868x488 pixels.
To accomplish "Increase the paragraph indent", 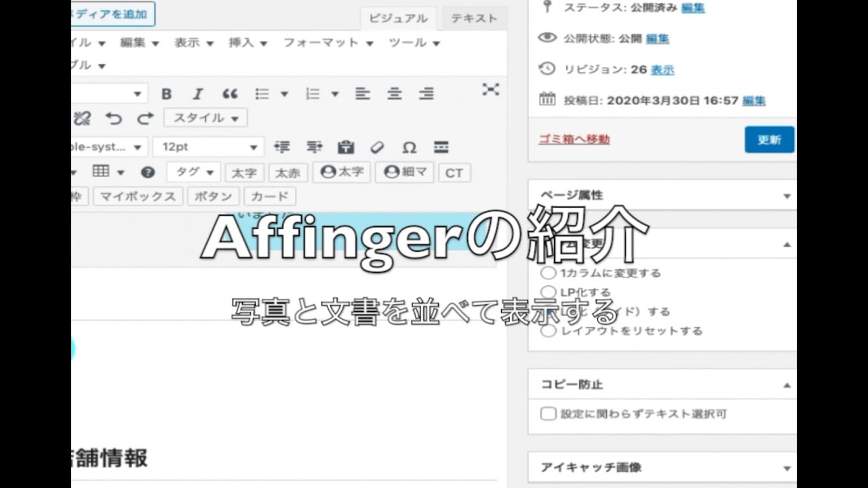I will (x=314, y=147).
